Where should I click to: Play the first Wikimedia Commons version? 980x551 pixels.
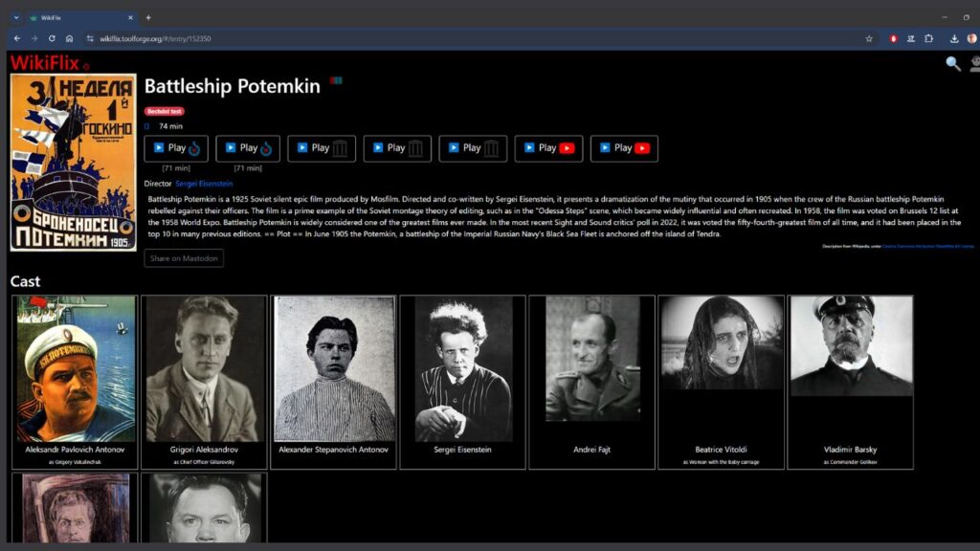(177, 148)
